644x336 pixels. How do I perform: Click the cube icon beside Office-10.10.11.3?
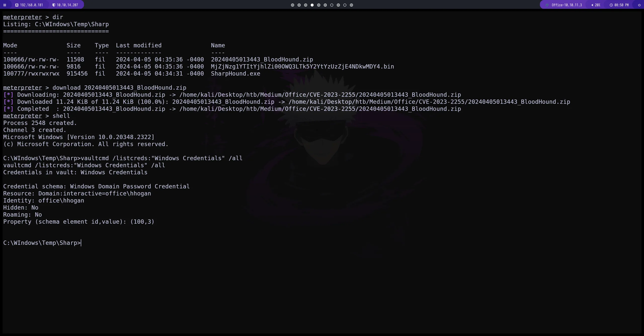click(x=547, y=5)
